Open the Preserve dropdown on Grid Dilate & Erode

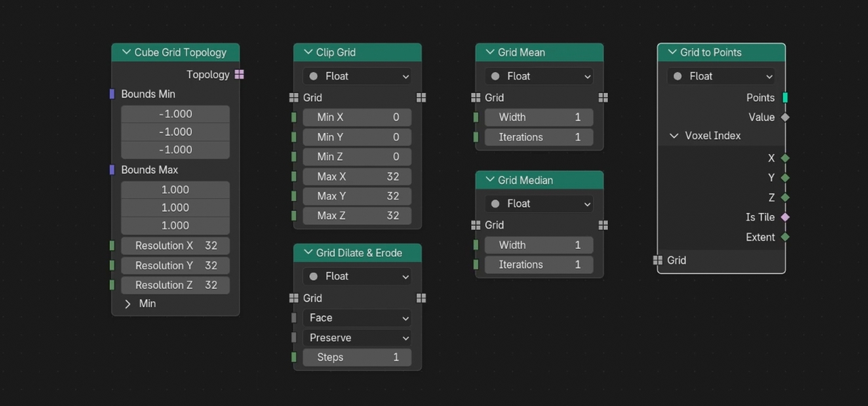357,337
